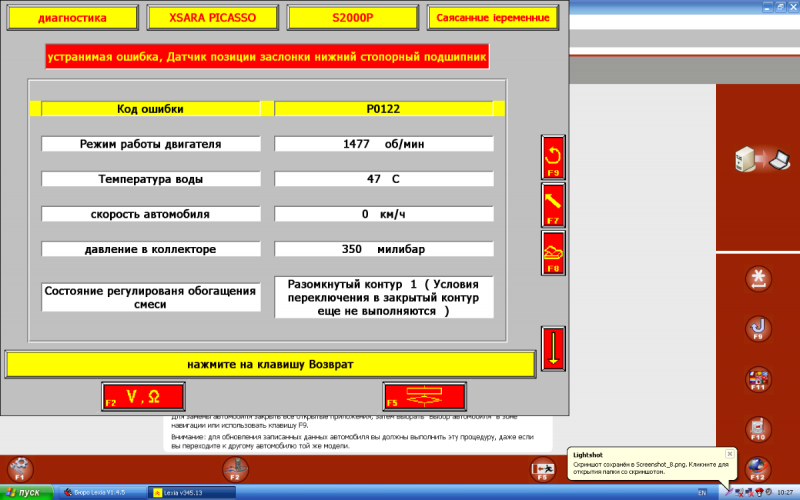Click the S2000P header button
Viewport: 800px width, 500px height.
[353, 18]
